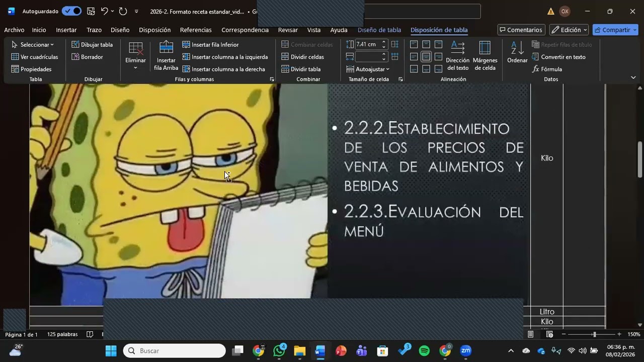Click zoom out minus button

click(563, 334)
